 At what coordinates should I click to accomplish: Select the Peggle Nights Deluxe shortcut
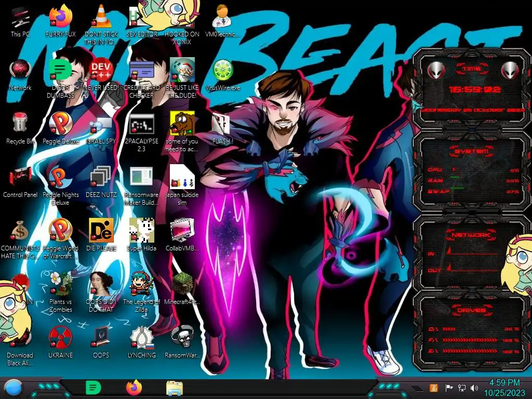pyautogui.click(x=60, y=186)
